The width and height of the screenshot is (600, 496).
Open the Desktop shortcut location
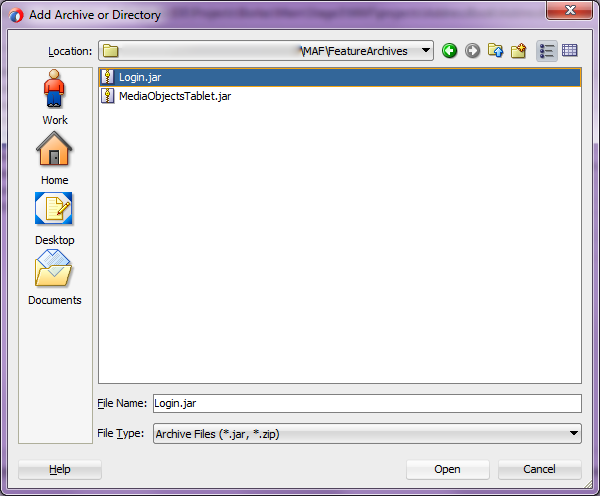coord(54,219)
